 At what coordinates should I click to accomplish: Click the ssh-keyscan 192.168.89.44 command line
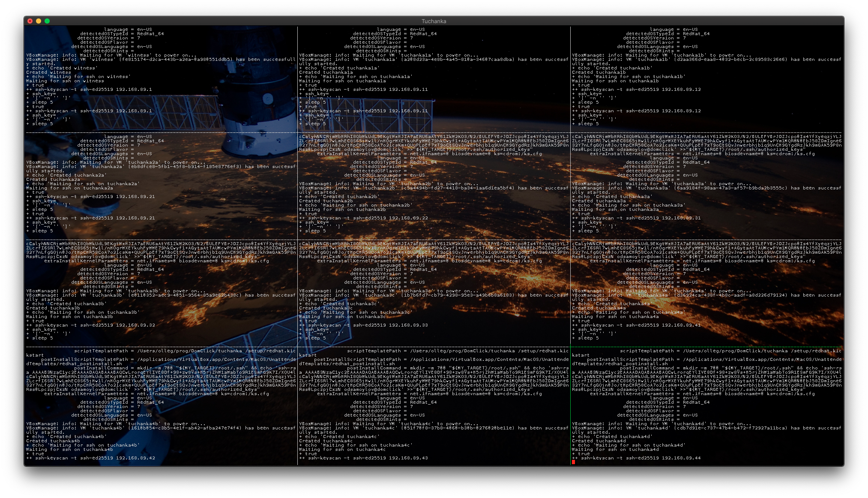pos(636,458)
